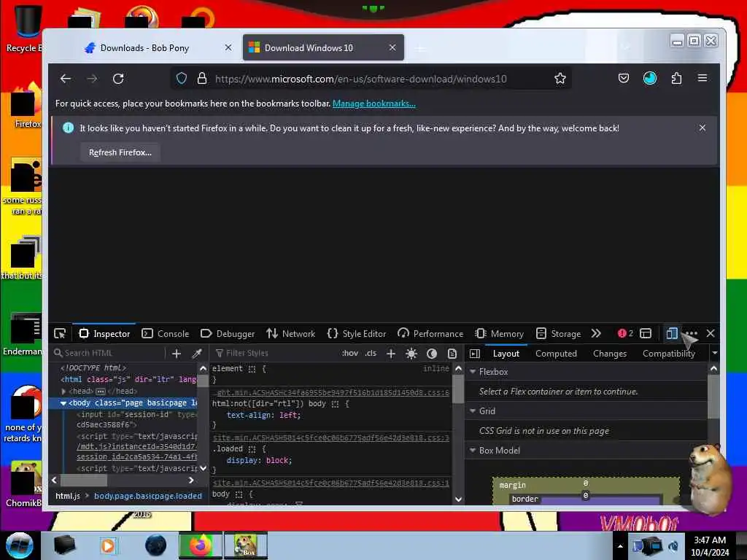The width and height of the screenshot is (747, 560).
Task: Toggle light color scheme simulation (sun icon)
Action: 411,354
